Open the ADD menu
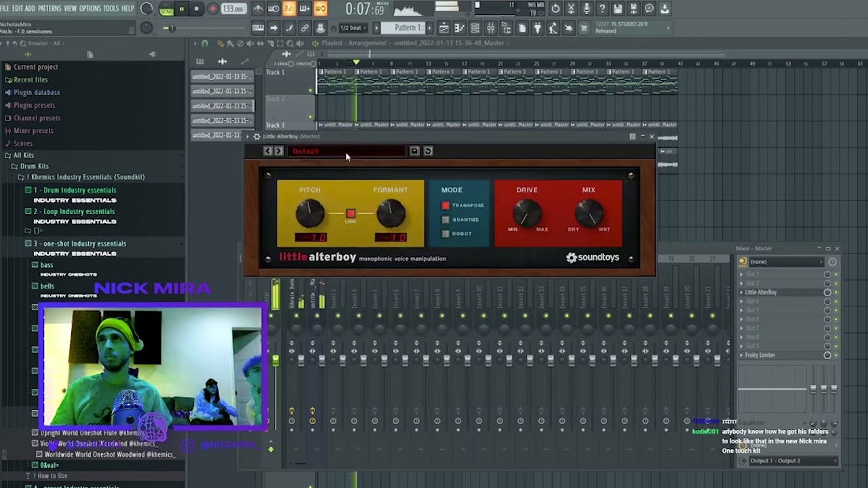This screenshot has width=868, height=488. (31, 8)
